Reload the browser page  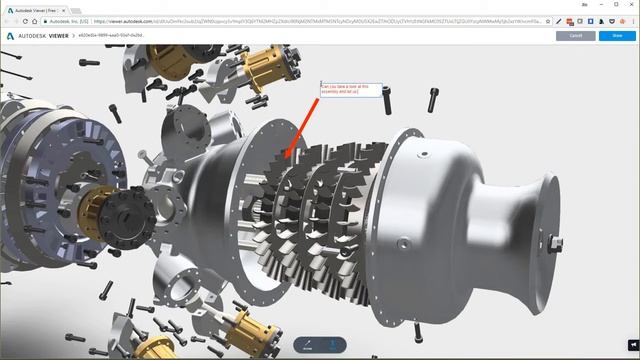[x=25, y=21]
